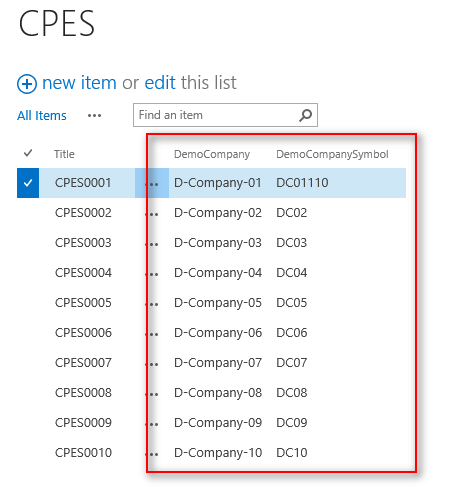This screenshot has width=466, height=487.
Task: Sort by the Title column header
Action: 64,154
